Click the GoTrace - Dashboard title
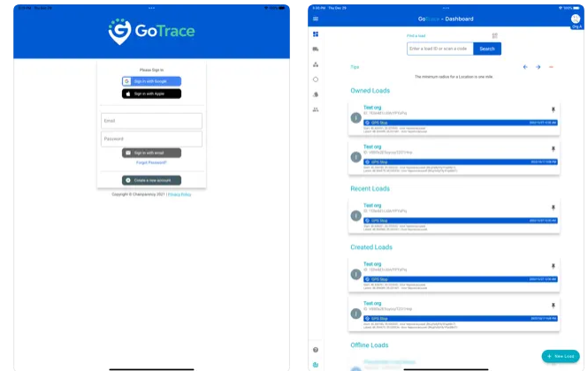The height and width of the screenshot is (371, 588). coord(446,19)
